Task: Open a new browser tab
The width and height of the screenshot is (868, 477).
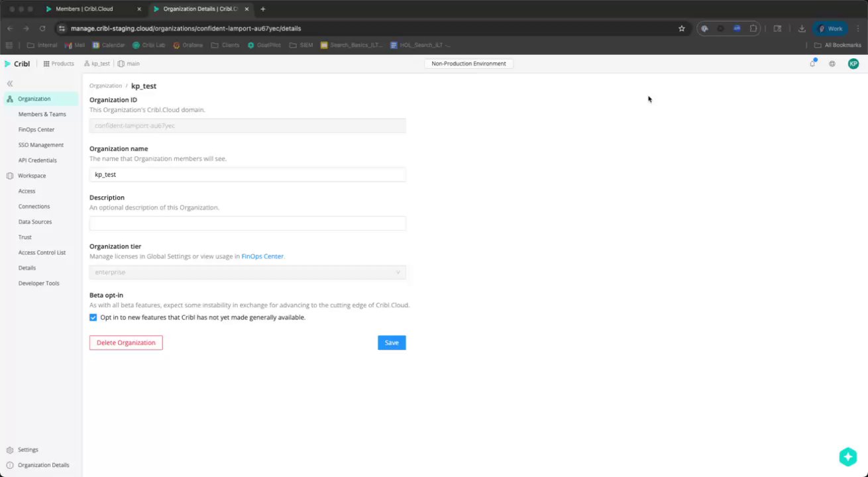Action: tap(263, 9)
